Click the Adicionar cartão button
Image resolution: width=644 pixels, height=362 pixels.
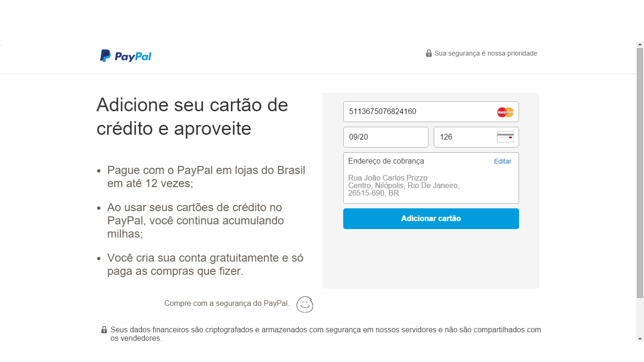click(x=431, y=219)
